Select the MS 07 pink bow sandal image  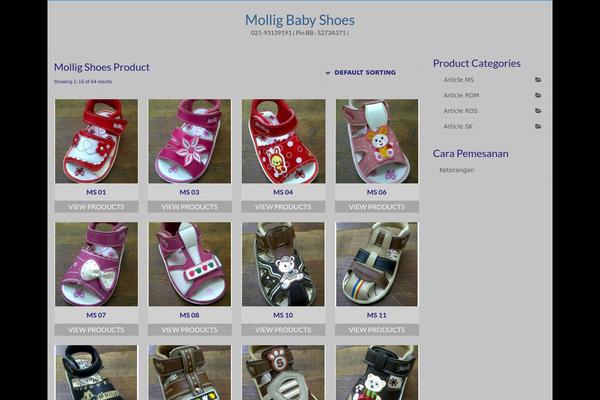(x=96, y=264)
